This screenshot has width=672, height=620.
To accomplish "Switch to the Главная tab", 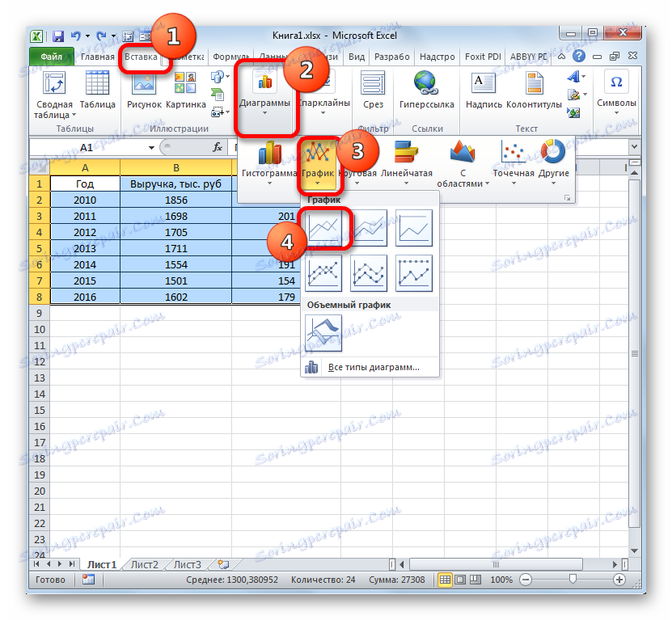I will point(97,57).
